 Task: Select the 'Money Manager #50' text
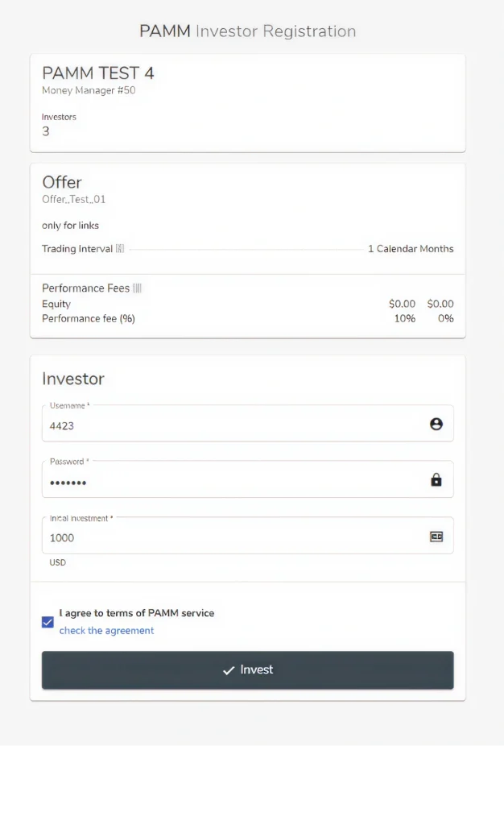[x=89, y=90]
